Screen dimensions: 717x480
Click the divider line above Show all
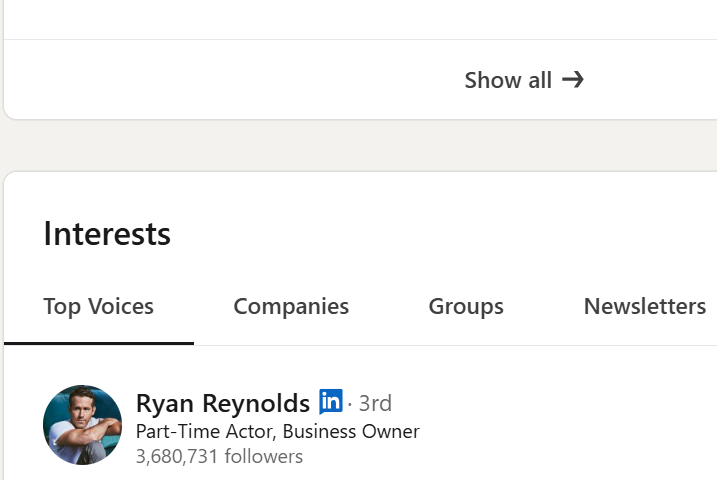click(x=360, y=40)
